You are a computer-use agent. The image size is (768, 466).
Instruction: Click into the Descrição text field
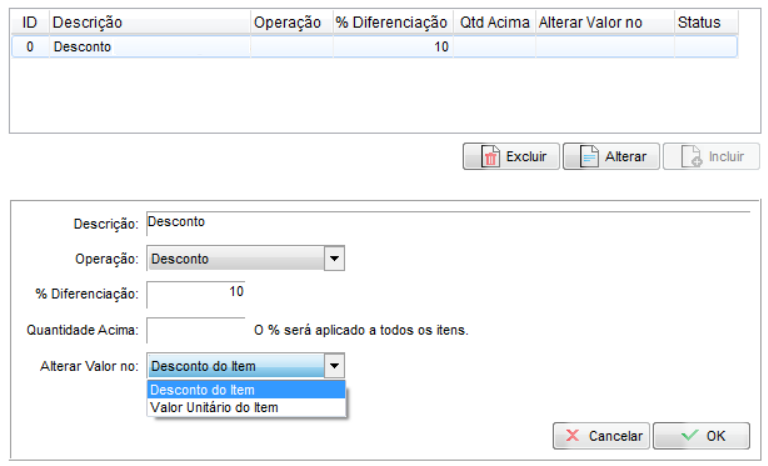[445, 222]
